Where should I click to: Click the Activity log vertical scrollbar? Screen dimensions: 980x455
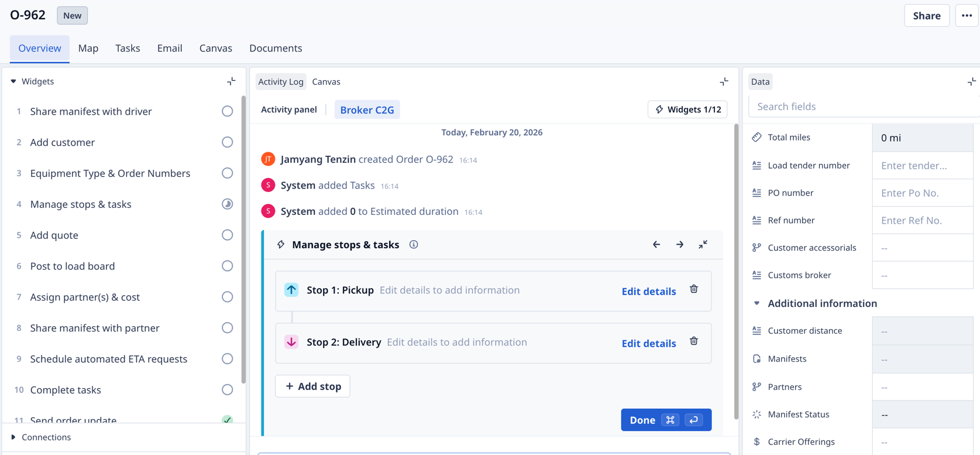click(736, 271)
